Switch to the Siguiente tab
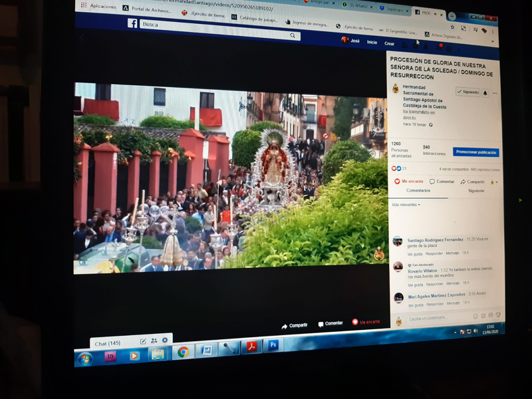 (475, 191)
